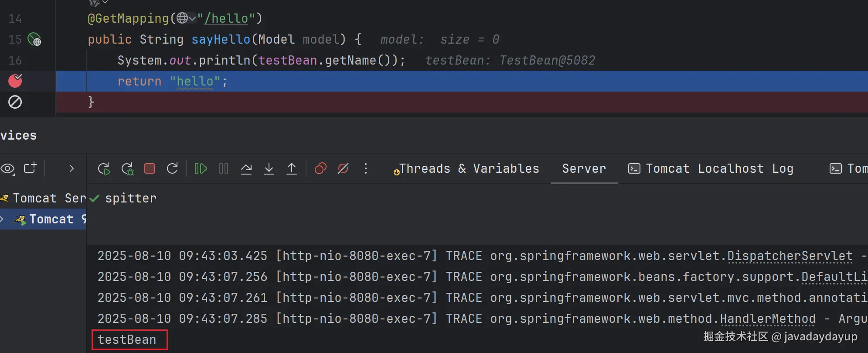Toggle Mute Breakpoints
Screen dimensions: 868x353
pos(343,168)
